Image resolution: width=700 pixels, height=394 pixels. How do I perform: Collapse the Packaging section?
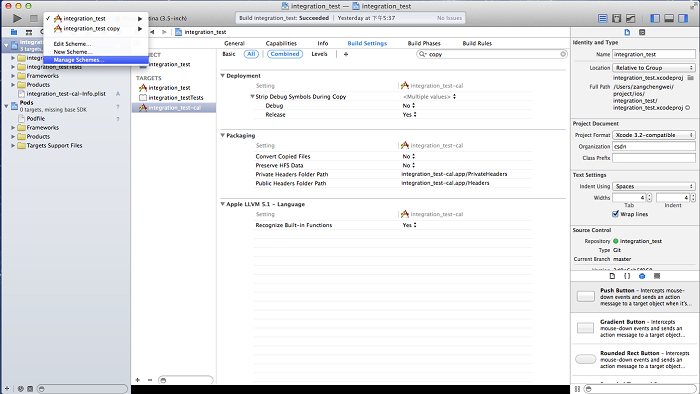coord(222,135)
